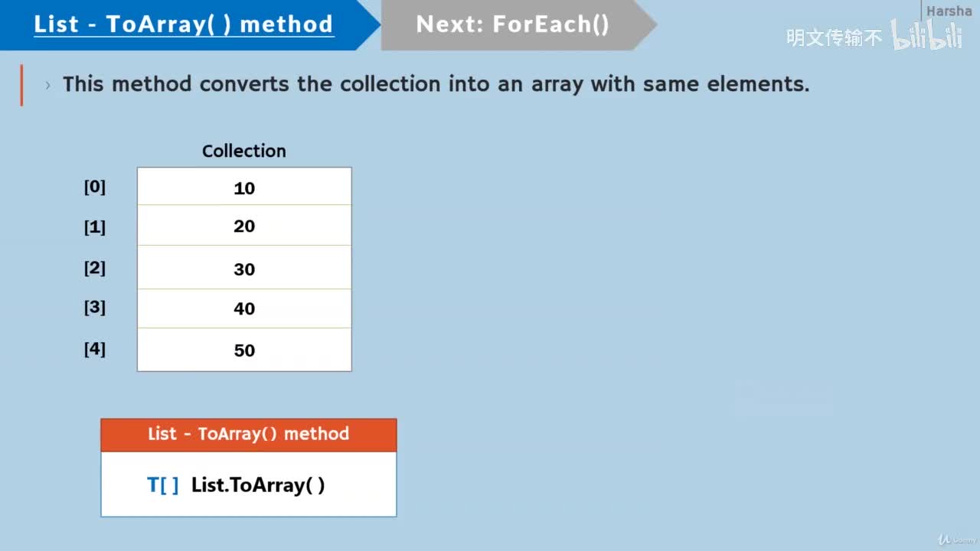This screenshot has height=551, width=980.
Task: Click the orange vertical bar beside the description
Action: click(x=21, y=85)
